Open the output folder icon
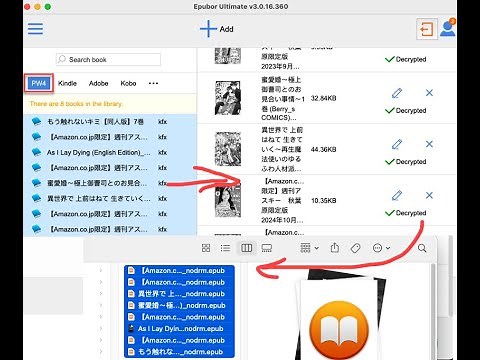480x360 pixels. 427,29
